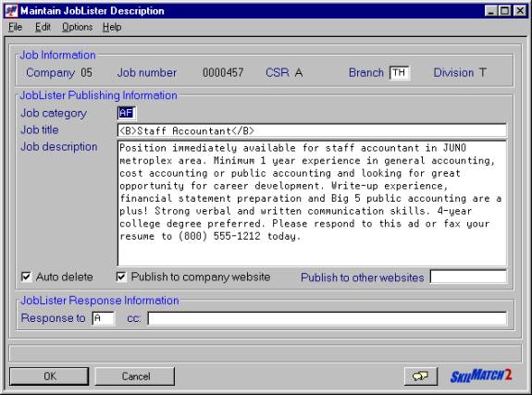The image size is (532, 395).
Task: Minimize the Maintain JobLister Description window
Action: (491, 11)
